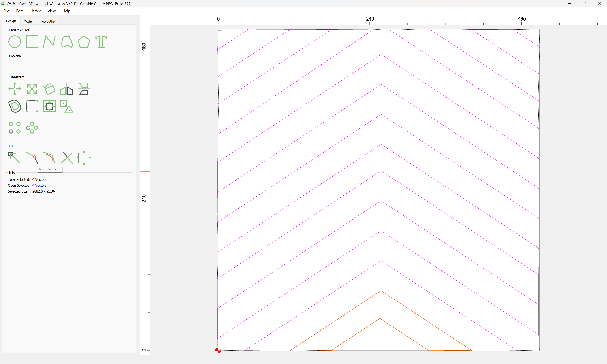Image resolution: width=607 pixels, height=364 pixels.
Task: Select the Curve vector tool
Action: (67, 42)
